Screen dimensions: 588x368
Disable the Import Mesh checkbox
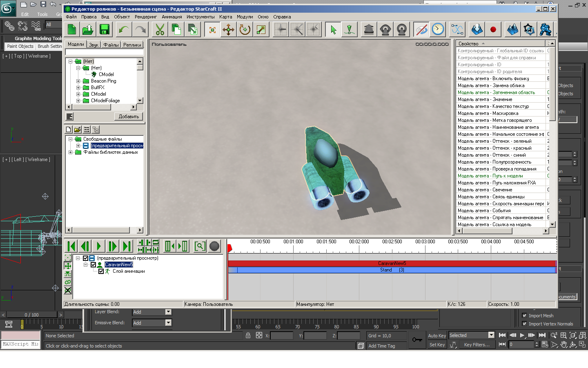[524, 316]
